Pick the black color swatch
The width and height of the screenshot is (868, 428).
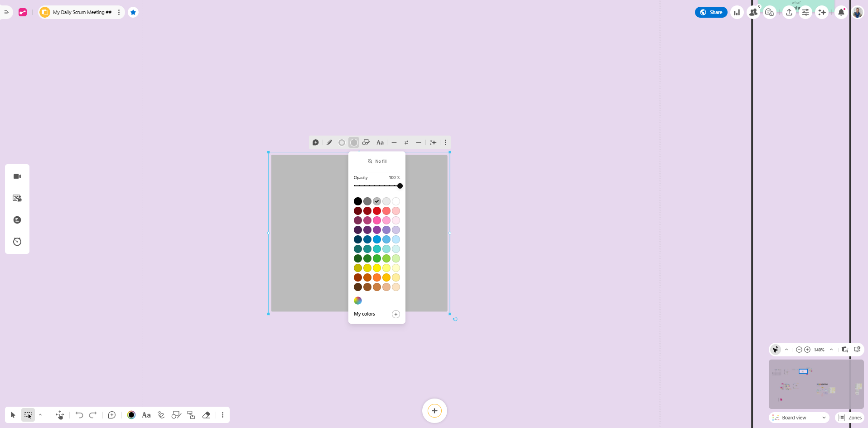pos(357,201)
